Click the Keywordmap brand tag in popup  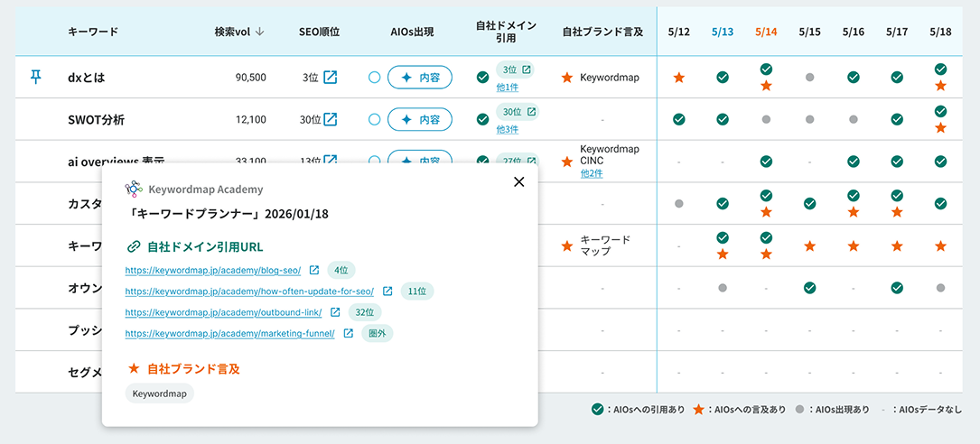click(x=160, y=393)
